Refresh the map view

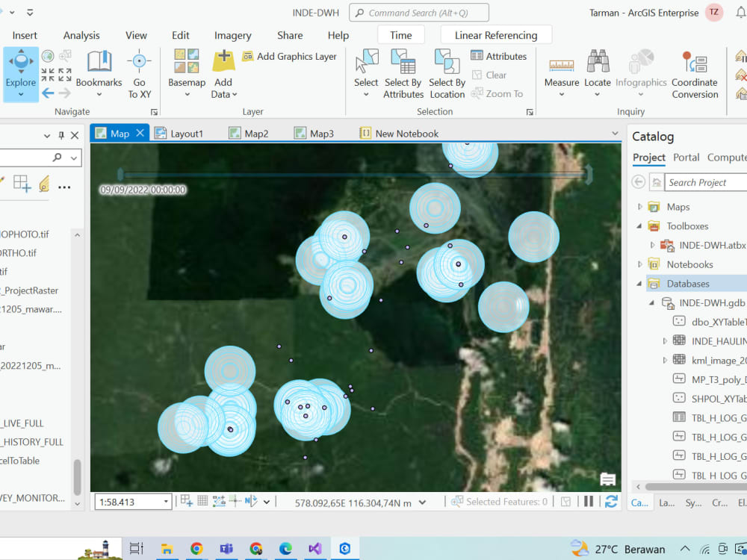[611, 502]
